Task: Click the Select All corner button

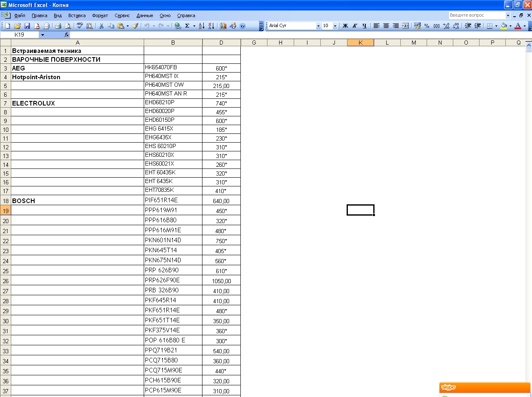Action: pyautogui.click(x=5, y=43)
